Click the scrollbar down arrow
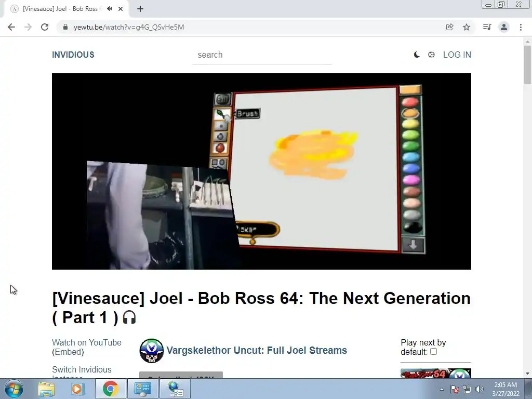532x399 pixels. (x=527, y=374)
